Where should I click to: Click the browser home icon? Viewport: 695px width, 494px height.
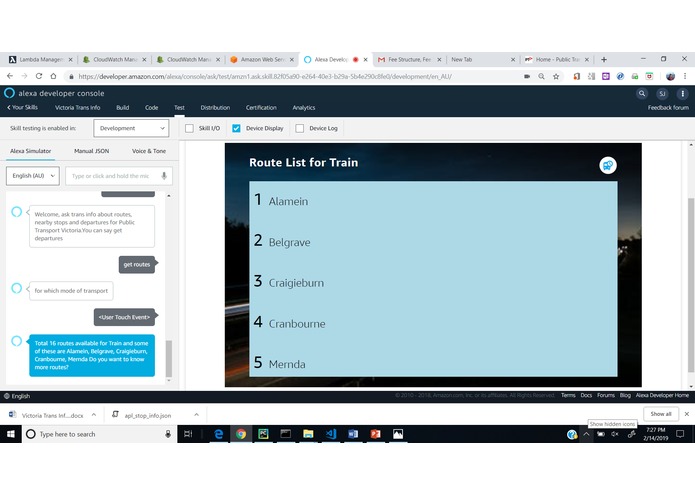pos(53,76)
